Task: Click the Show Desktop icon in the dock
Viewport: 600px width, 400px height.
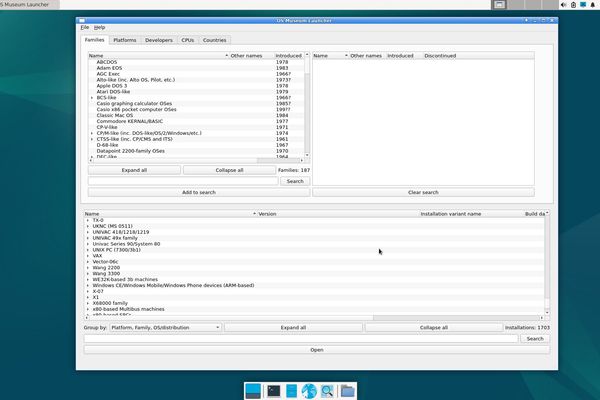Action: click(253, 391)
